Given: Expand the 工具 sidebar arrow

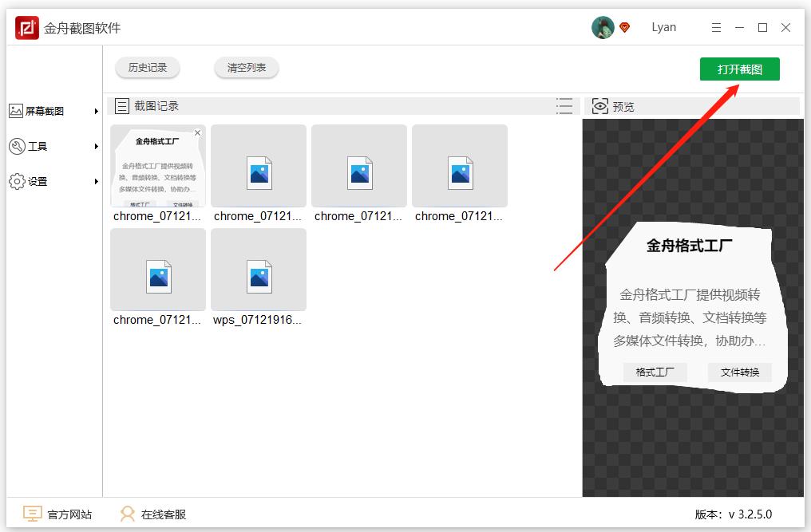Looking at the screenshot, I should click(98, 146).
